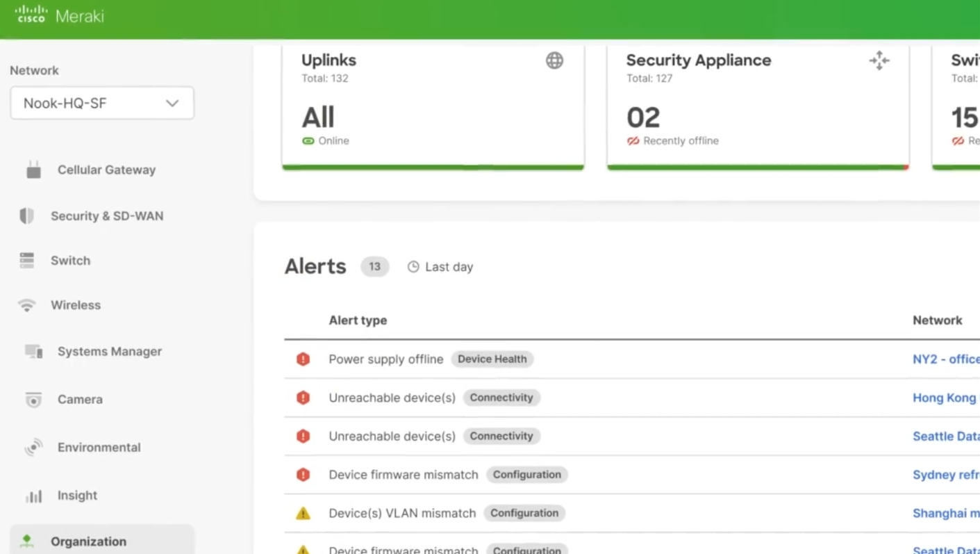Viewport: 980px width, 554px height.
Task: Open Systems Manager in the sidebar
Action: coord(109,352)
